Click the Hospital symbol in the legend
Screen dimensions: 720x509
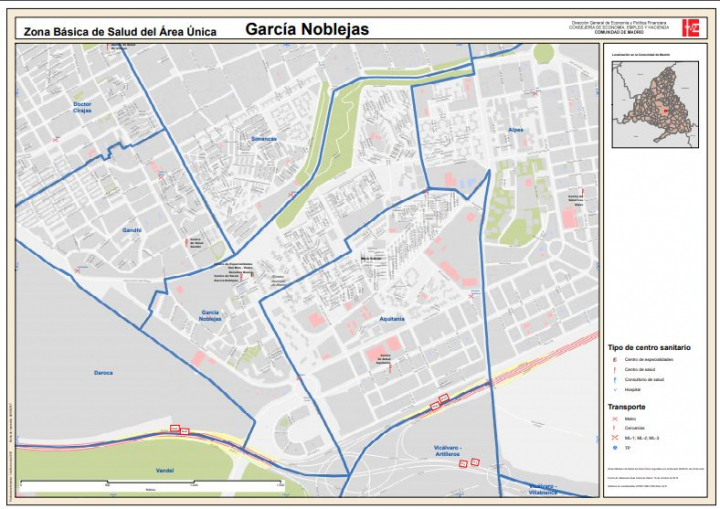click(614, 391)
